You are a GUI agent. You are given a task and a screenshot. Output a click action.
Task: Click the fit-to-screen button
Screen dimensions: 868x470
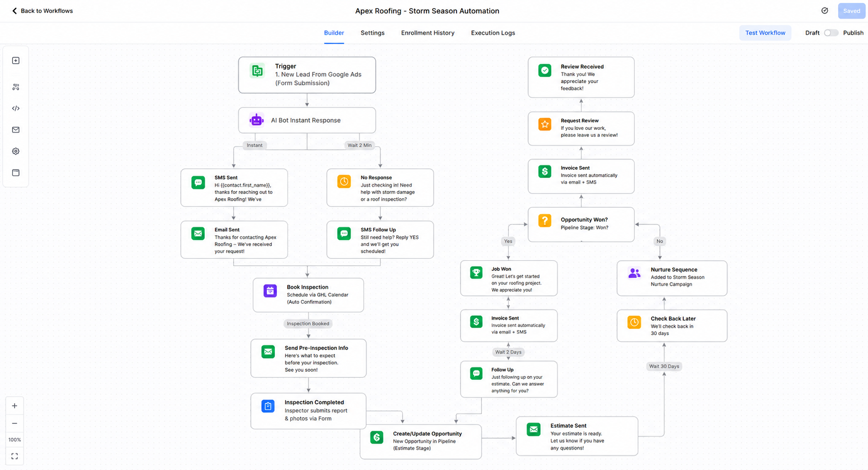[14, 456]
